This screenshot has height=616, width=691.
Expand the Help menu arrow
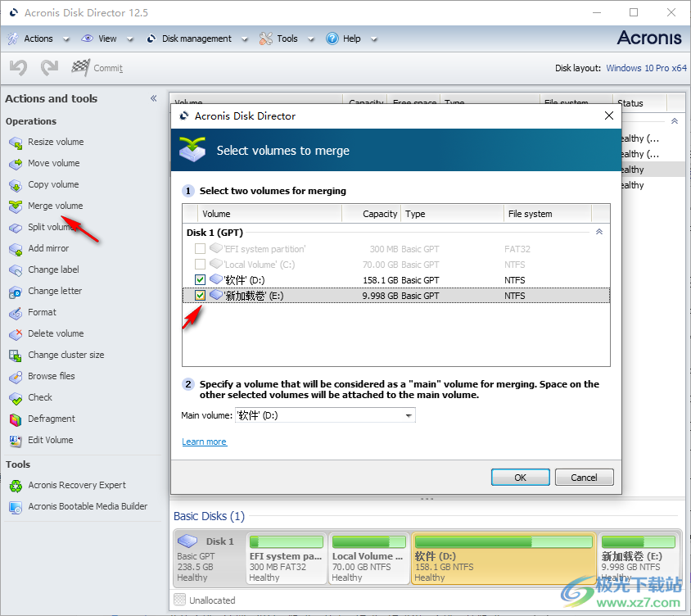(373, 39)
